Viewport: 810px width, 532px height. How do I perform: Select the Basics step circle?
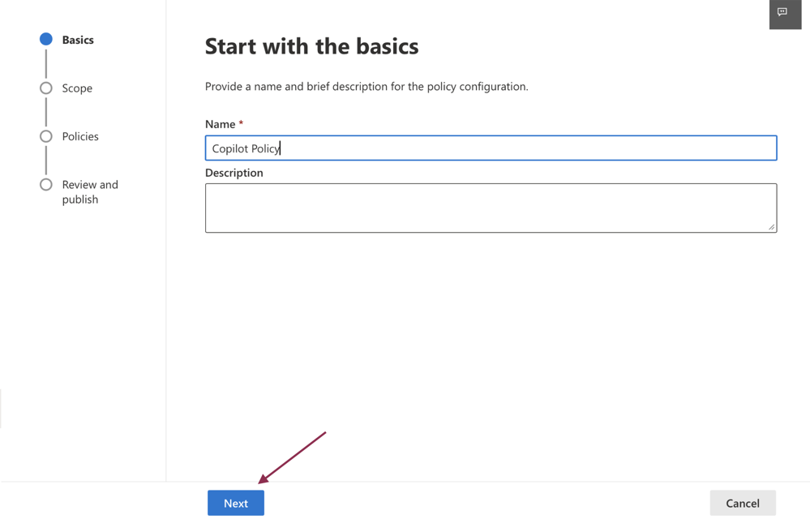(x=46, y=39)
